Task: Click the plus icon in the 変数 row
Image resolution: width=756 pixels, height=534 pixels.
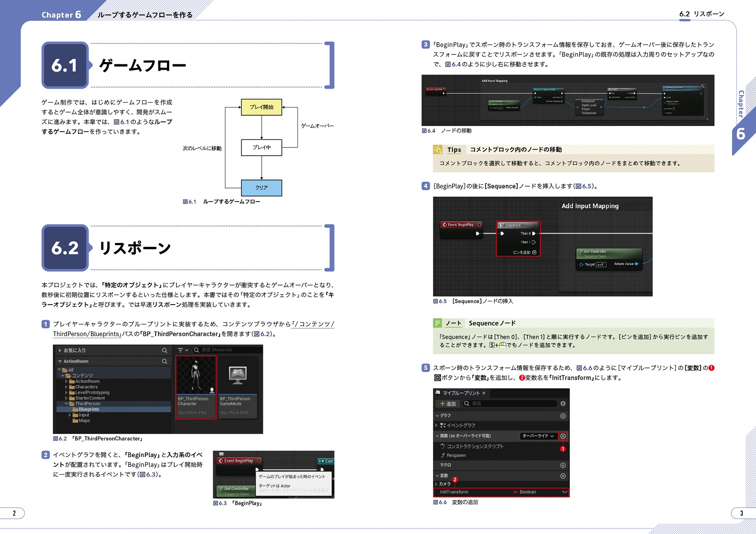Action: click(x=563, y=476)
